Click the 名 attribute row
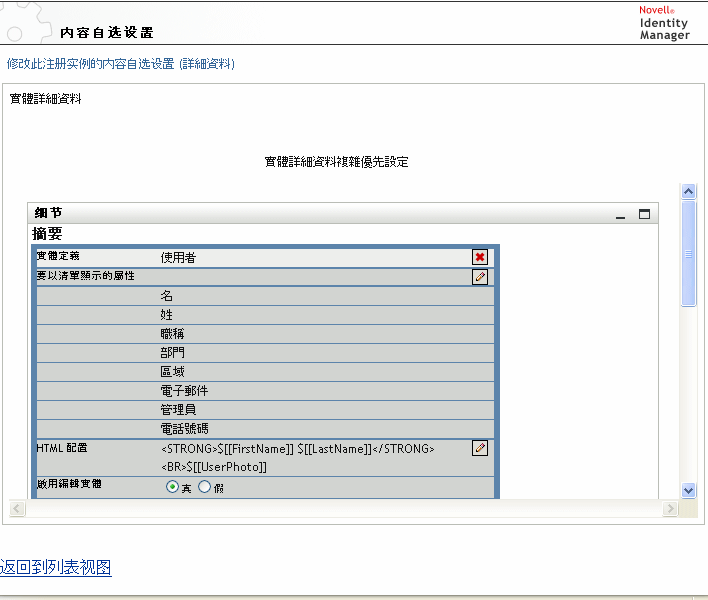The width and height of the screenshot is (708, 600). pos(265,296)
